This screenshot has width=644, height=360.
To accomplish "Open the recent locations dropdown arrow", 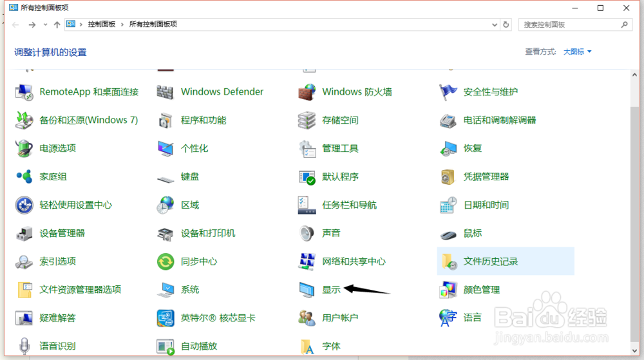I will point(45,24).
